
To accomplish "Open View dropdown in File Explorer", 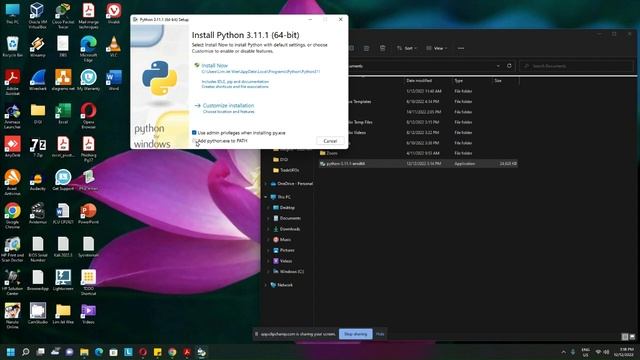I will (x=437, y=48).
